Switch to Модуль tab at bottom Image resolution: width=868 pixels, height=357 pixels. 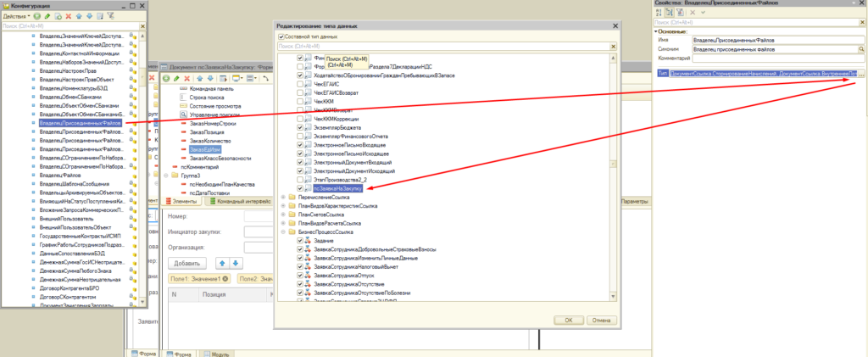coord(217,353)
